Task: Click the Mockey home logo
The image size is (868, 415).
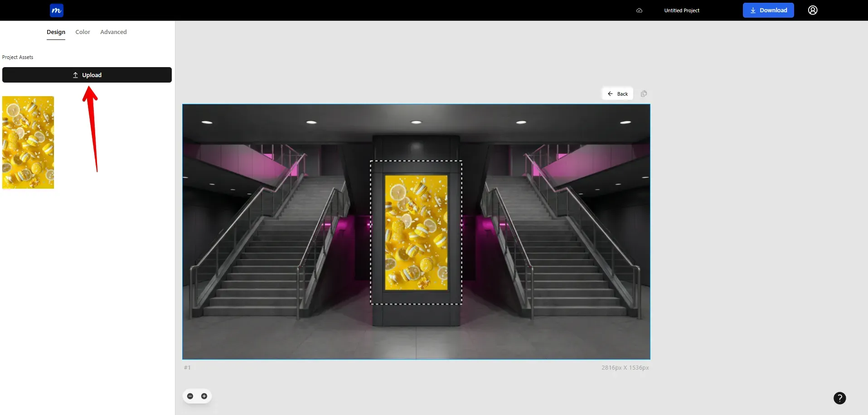Action: [56, 10]
